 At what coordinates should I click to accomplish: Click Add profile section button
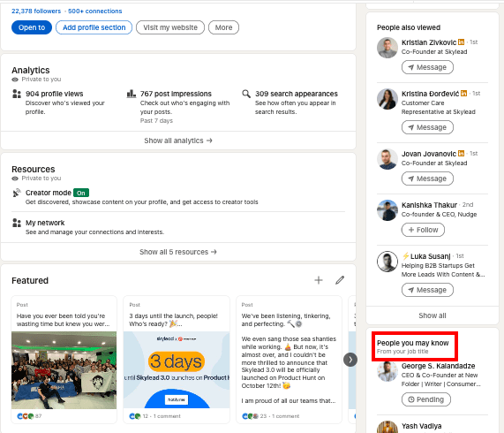(94, 27)
